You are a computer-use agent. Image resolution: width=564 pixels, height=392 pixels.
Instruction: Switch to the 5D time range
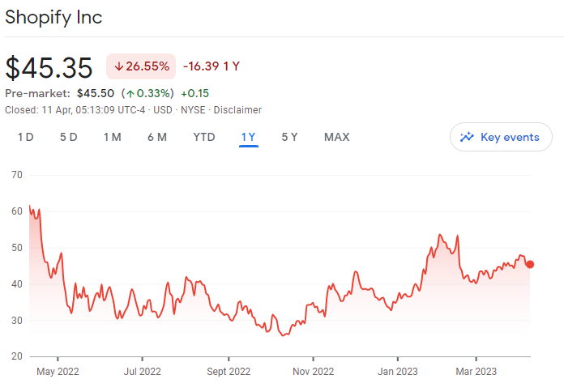(x=68, y=137)
